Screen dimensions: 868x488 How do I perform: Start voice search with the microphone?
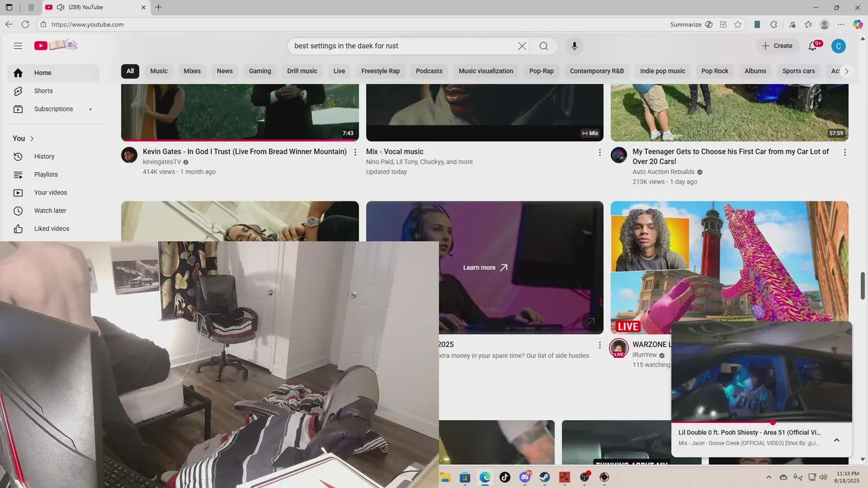click(574, 46)
